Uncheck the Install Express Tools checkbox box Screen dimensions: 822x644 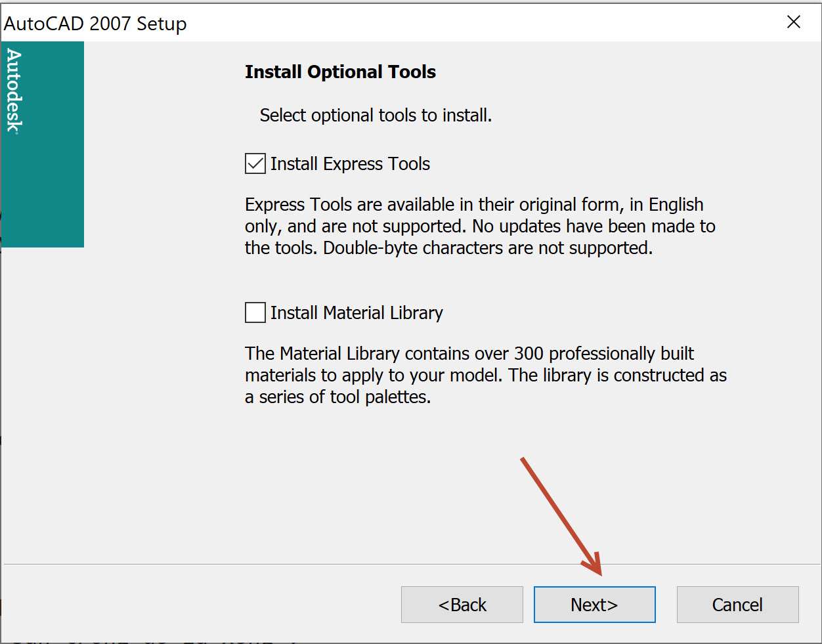(x=255, y=163)
